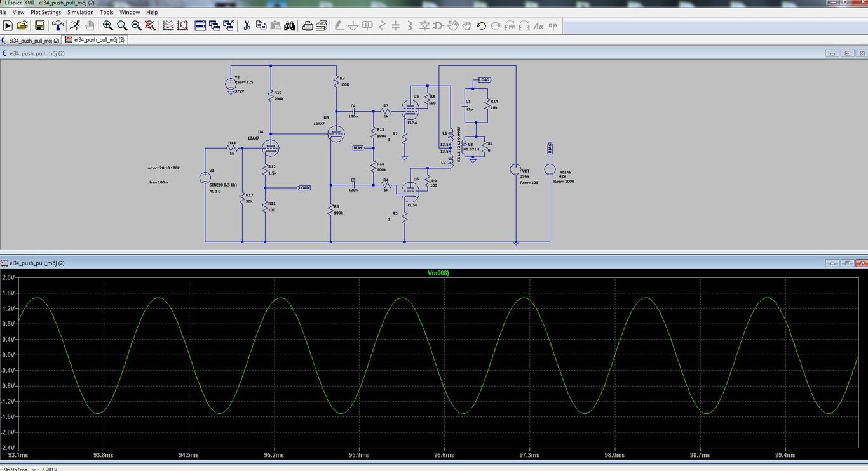Click the V(n008) trace label
868x471 pixels.
[439, 273]
